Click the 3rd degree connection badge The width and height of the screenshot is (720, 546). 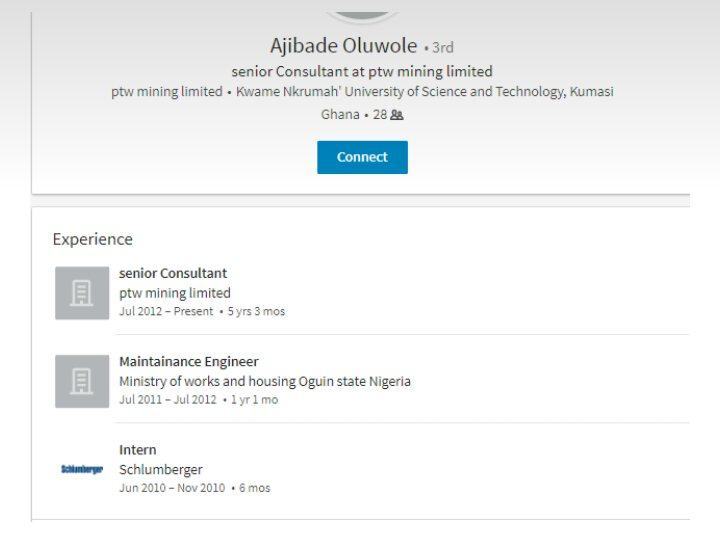(x=442, y=47)
